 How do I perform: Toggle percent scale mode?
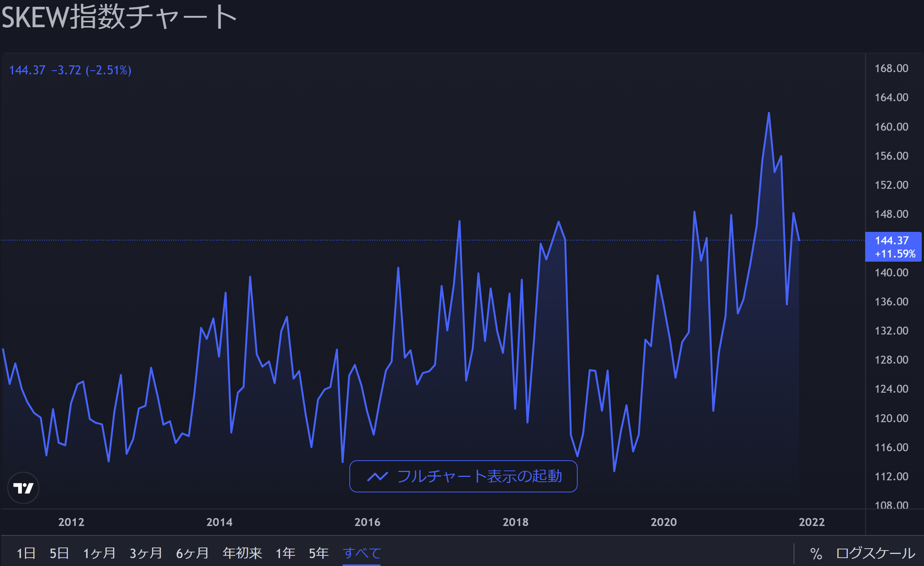point(816,554)
